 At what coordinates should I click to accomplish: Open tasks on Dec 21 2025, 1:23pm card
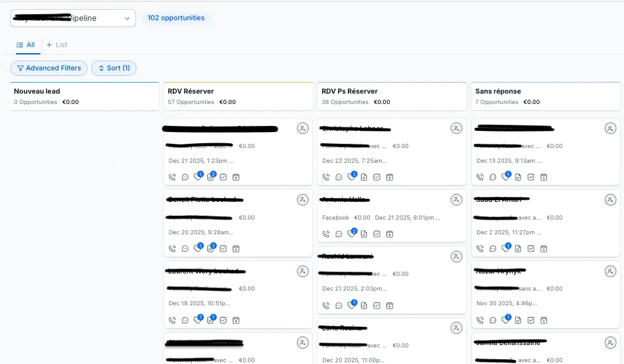[x=224, y=177]
